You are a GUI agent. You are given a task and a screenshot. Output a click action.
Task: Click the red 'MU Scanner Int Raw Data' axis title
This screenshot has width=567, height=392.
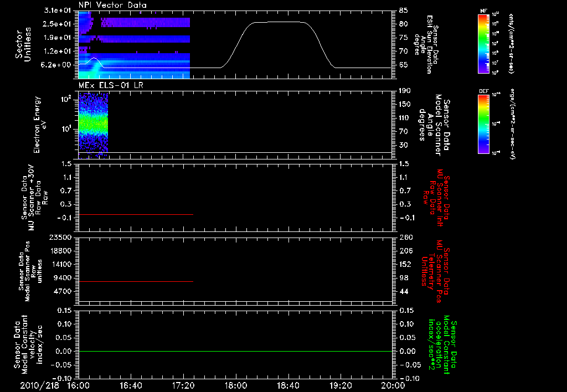(436, 198)
